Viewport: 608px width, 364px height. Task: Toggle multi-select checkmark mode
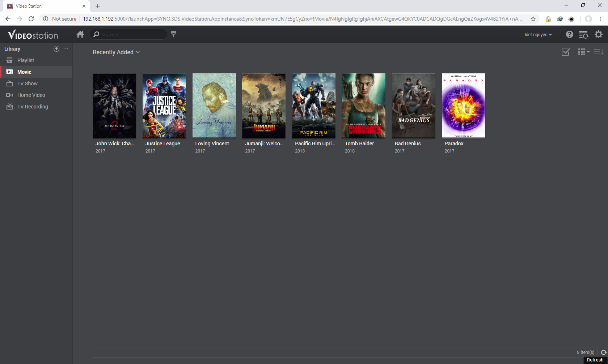566,52
